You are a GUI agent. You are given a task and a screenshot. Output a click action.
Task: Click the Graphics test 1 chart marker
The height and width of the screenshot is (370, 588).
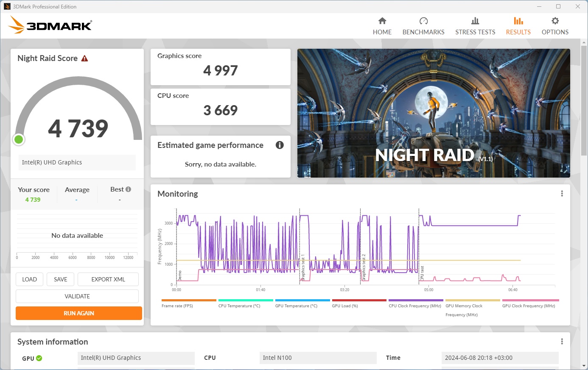(303, 267)
